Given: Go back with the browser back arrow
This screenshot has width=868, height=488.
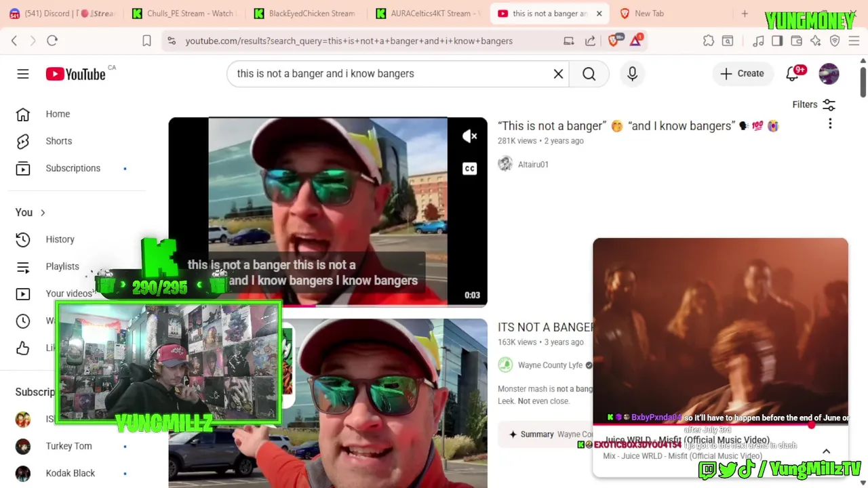Looking at the screenshot, I should pyautogui.click(x=14, y=41).
